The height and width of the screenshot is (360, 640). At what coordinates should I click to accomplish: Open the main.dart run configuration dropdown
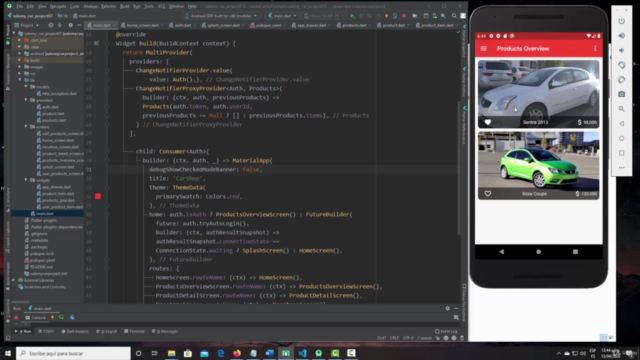282,16
